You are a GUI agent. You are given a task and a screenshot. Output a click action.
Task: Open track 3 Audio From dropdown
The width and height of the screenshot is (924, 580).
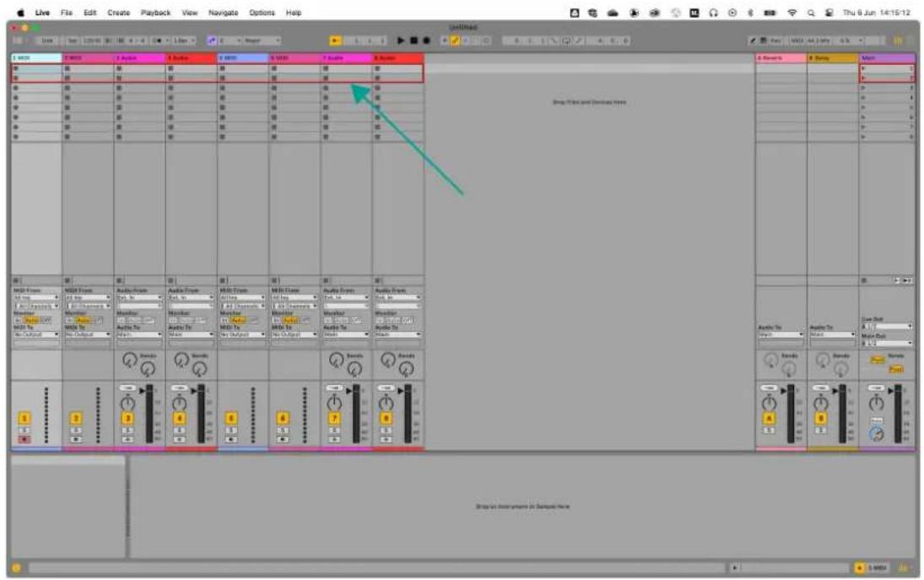pyautogui.click(x=139, y=298)
